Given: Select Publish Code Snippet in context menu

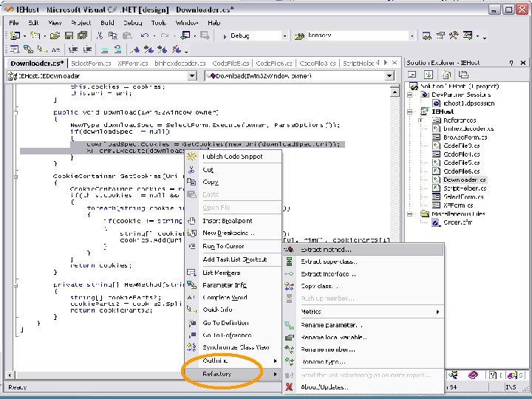Looking at the screenshot, I should (x=233, y=157).
